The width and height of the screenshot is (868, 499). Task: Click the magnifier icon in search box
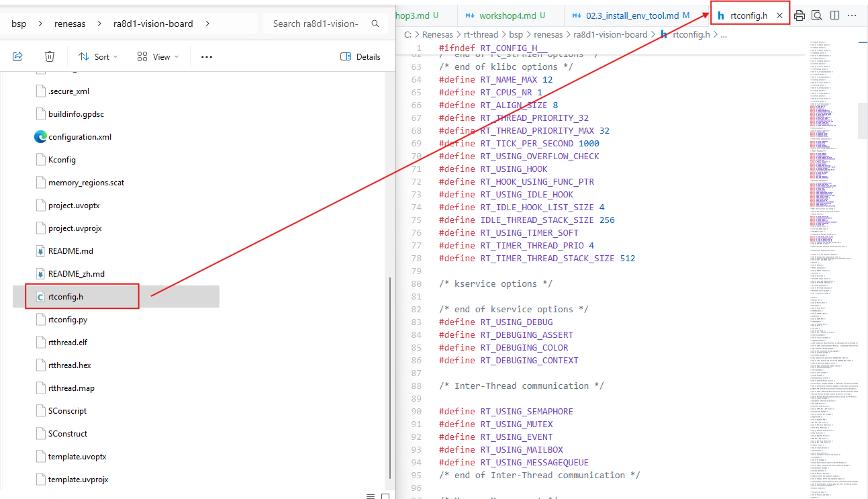[x=375, y=24]
